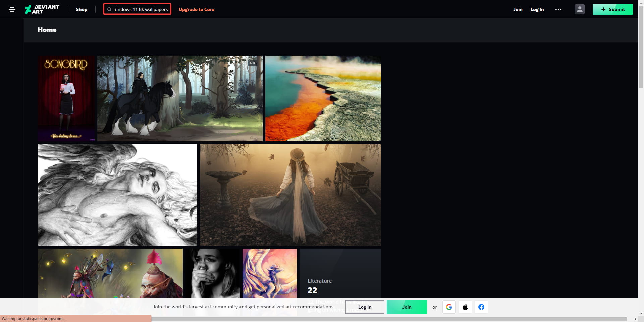Open the three-dot more options menu

click(x=558, y=9)
